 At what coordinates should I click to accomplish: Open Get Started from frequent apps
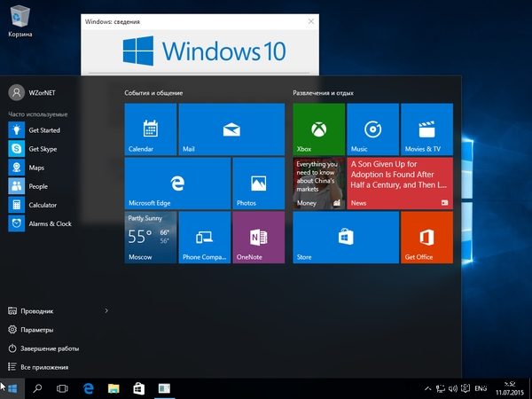[58, 130]
